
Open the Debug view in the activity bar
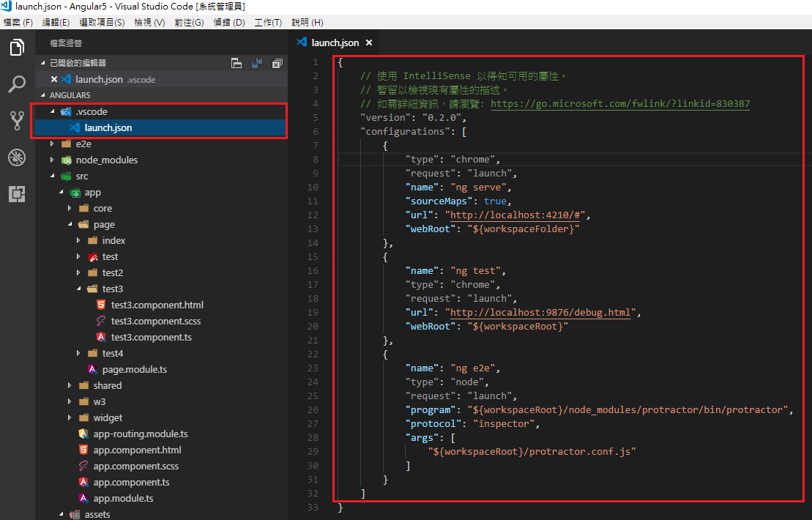[x=17, y=157]
